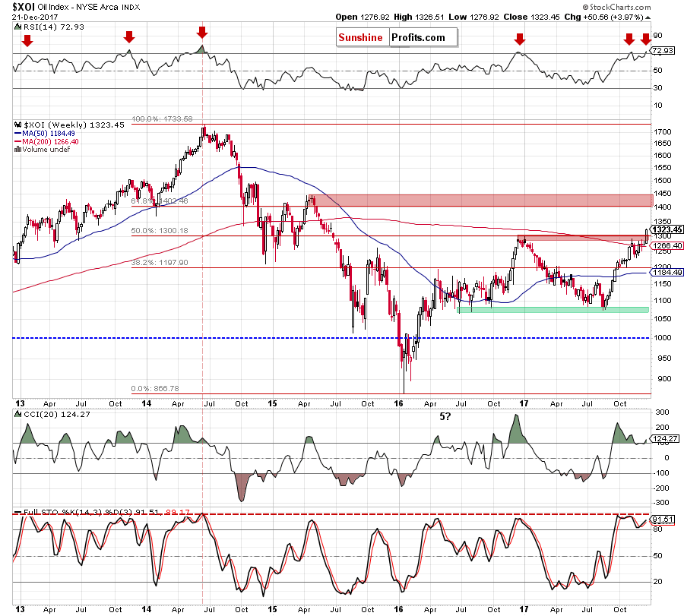This screenshot has height=616, width=684.
Task: Click the Open 1276.92 value
Action: tap(363, 17)
